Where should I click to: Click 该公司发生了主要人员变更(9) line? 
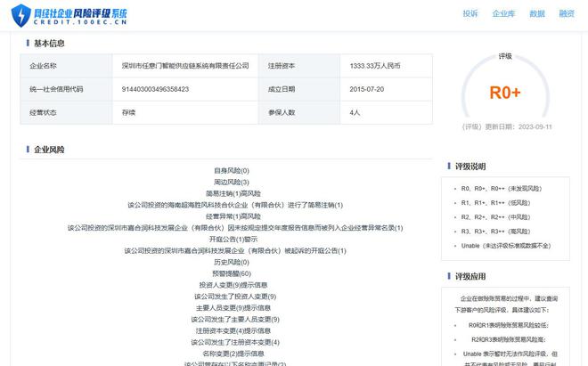click(x=235, y=320)
